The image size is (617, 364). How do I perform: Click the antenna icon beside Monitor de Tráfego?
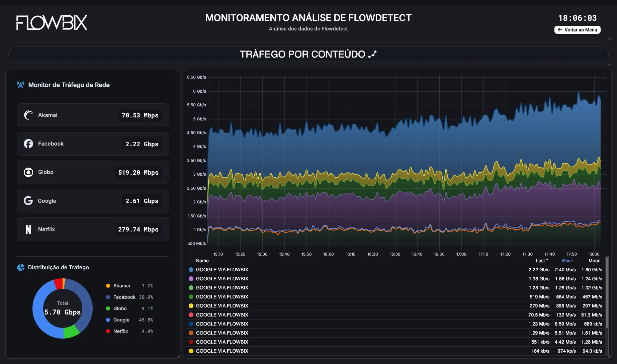[20, 85]
